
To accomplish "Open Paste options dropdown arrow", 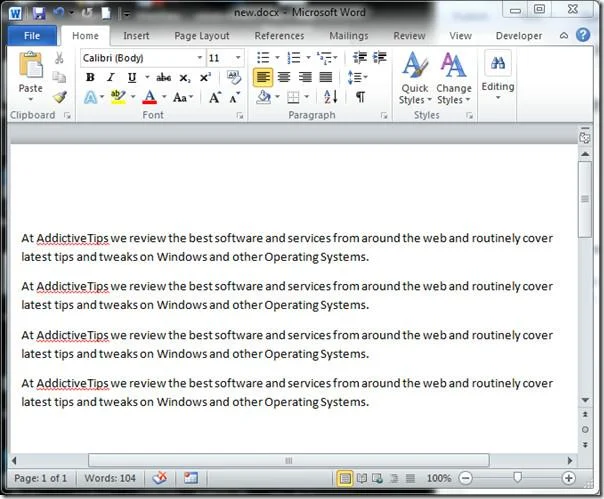I will [31, 99].
